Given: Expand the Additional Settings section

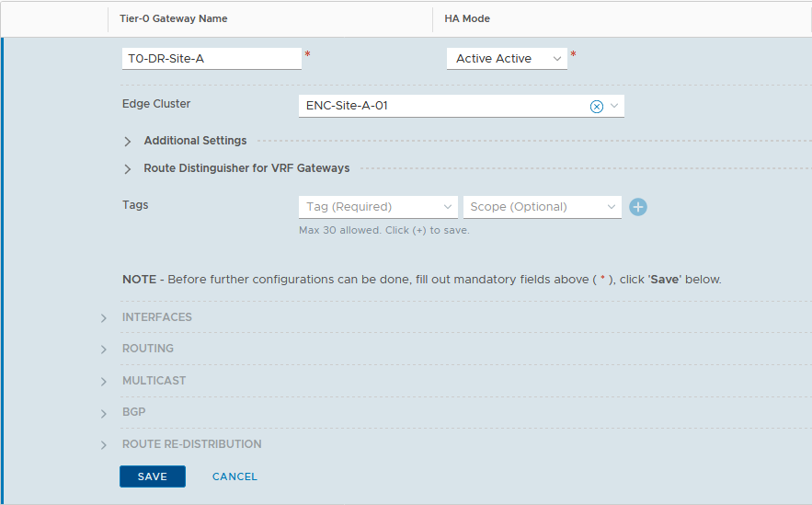Looking at the screenshot, I should coord(128,142).
